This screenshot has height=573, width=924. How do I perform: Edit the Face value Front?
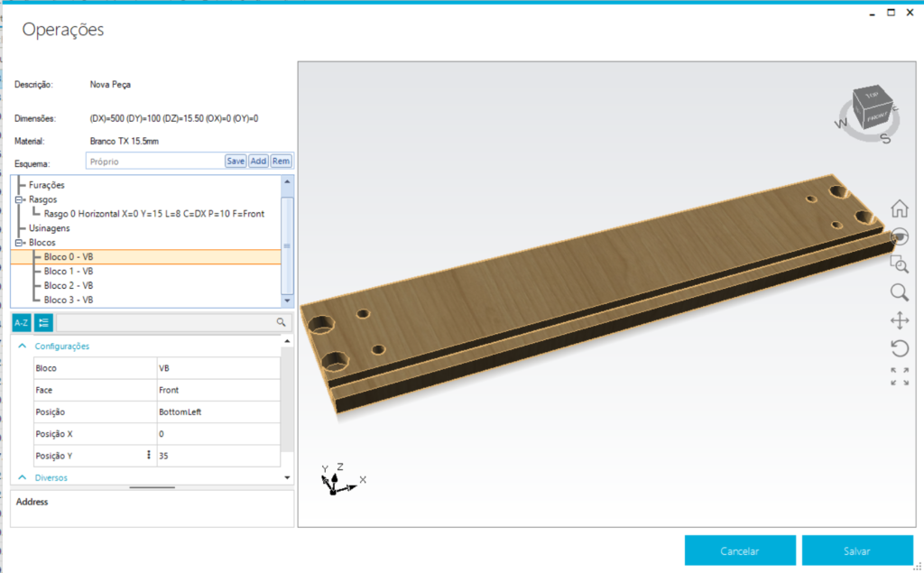218,390
